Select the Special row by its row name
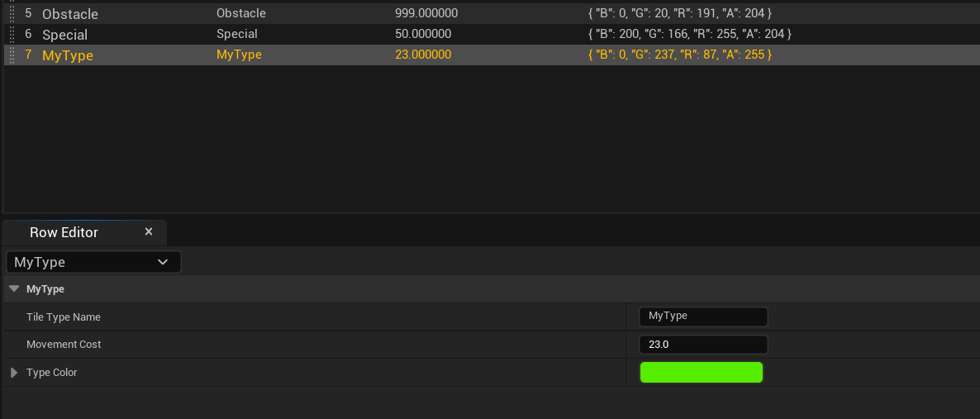The height and width of the screenshot is (419, 980). click(64, 35)
